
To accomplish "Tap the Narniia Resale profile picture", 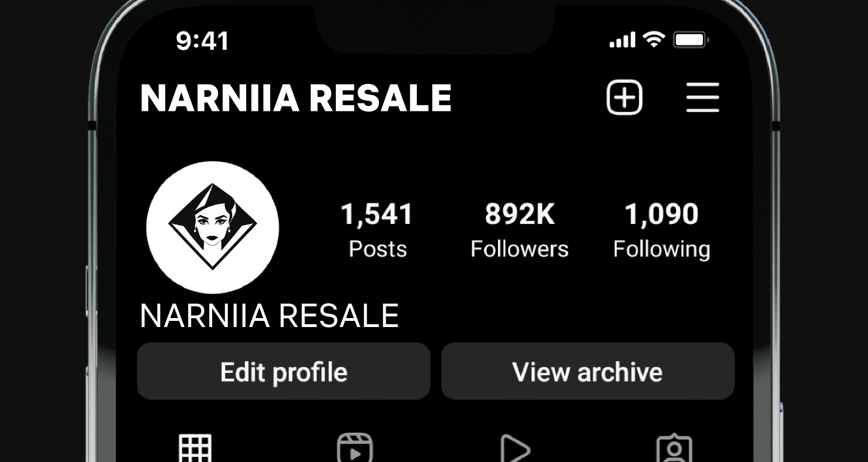I will pos(213,227).
